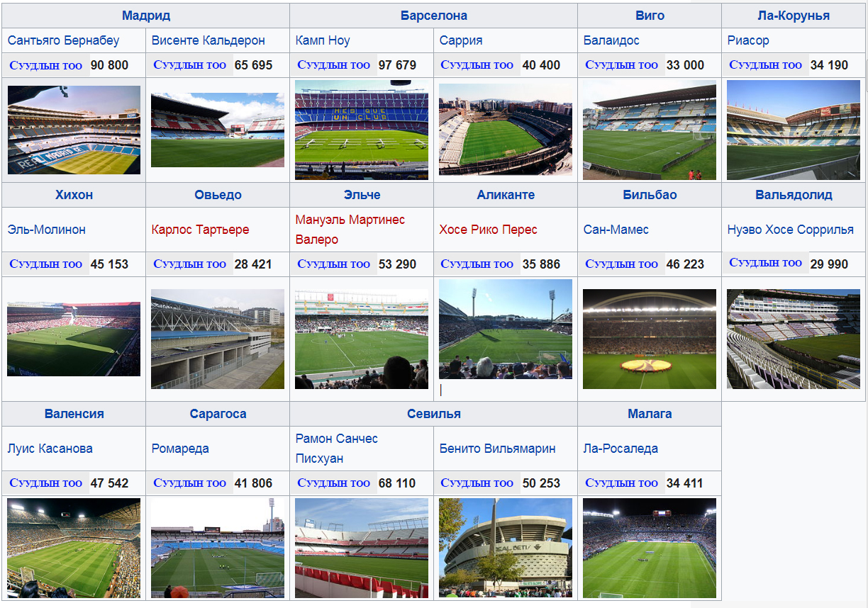Open the Хосе Рико Перес link

click(488, 230)
